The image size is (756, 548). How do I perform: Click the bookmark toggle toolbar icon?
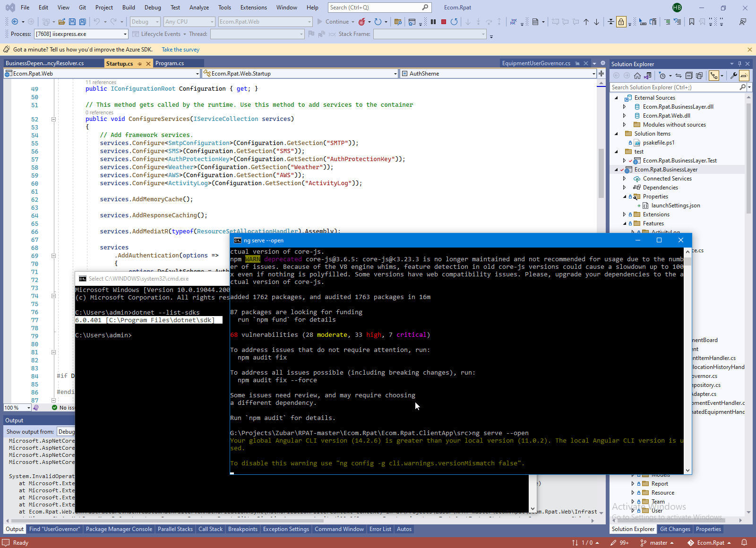point(692,22)
